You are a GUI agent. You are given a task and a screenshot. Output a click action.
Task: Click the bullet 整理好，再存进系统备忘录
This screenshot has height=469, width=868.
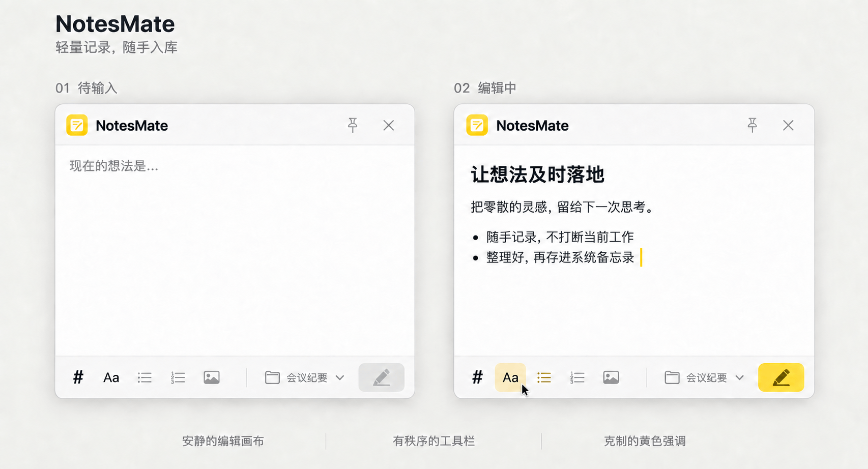pos(560,257)
